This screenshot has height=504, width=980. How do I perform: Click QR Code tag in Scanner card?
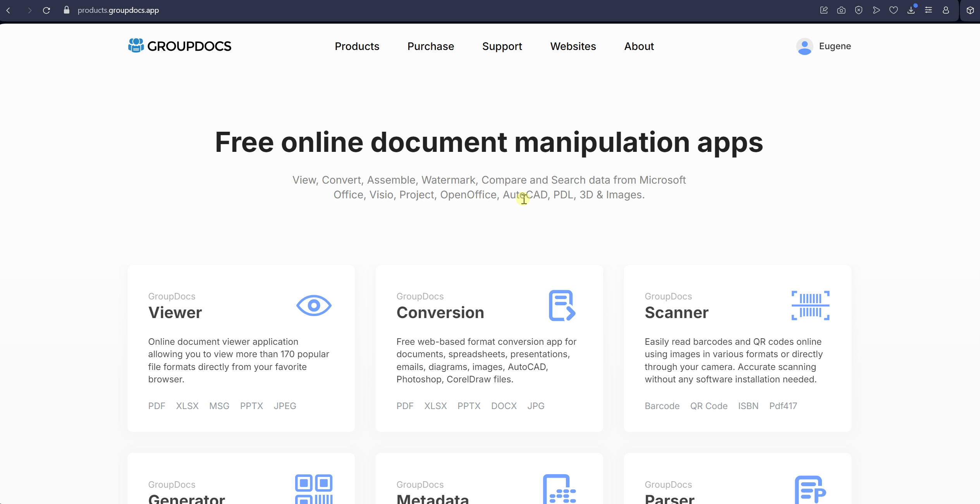[709, 406]
